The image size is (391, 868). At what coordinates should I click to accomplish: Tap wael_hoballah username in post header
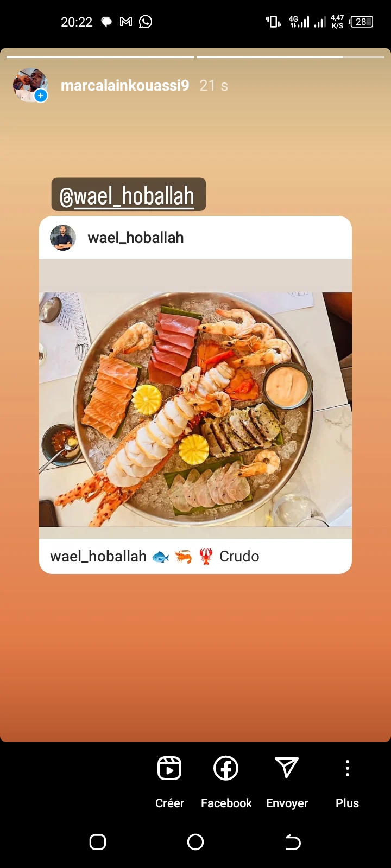point(136,238)
